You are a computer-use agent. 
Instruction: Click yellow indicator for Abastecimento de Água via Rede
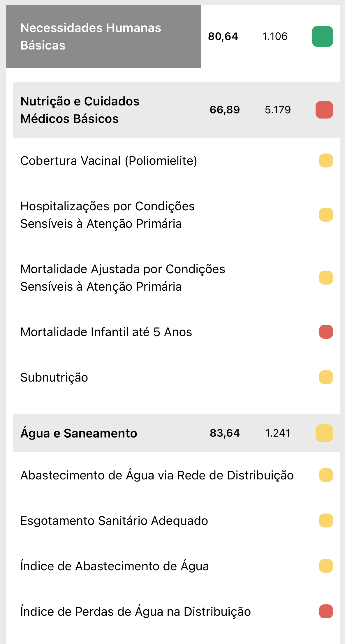326,475
